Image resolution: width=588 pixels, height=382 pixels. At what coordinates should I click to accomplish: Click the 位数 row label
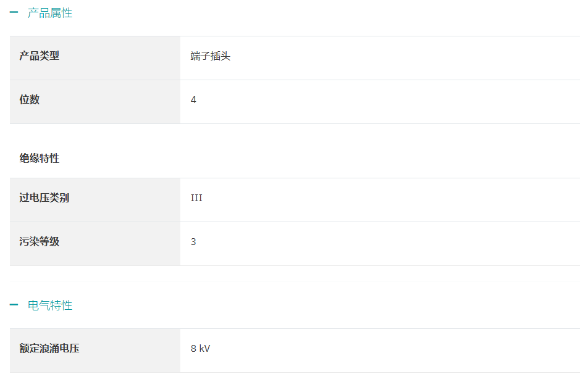pos(30,99)
